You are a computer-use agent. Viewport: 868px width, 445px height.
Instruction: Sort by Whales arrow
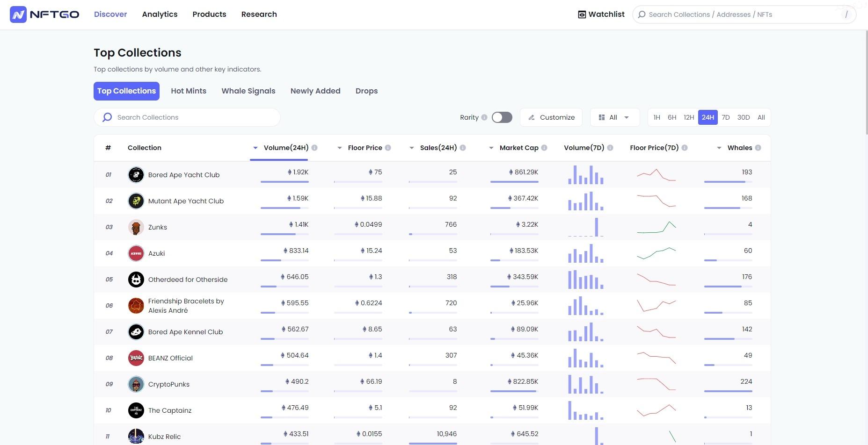719,148
